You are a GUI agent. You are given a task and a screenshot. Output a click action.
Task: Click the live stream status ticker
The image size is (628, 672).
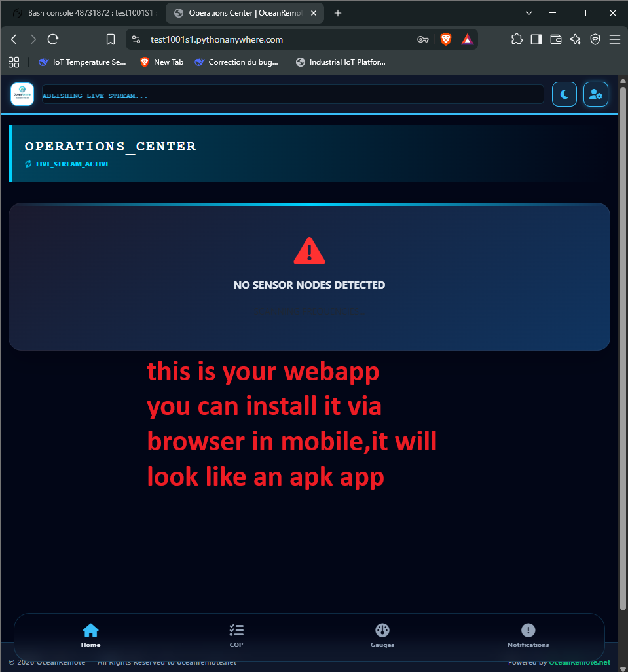pyautogui.click(x=293, y=94)
